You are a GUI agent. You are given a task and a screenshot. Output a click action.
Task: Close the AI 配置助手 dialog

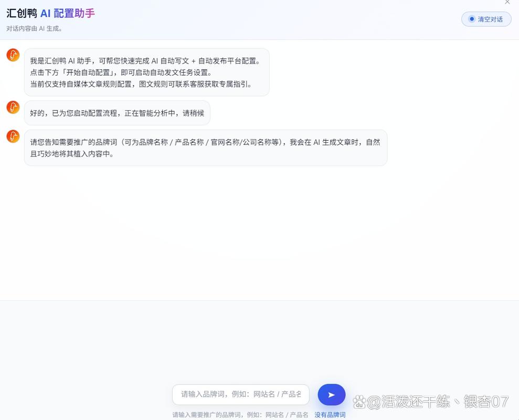click(507, 2)
